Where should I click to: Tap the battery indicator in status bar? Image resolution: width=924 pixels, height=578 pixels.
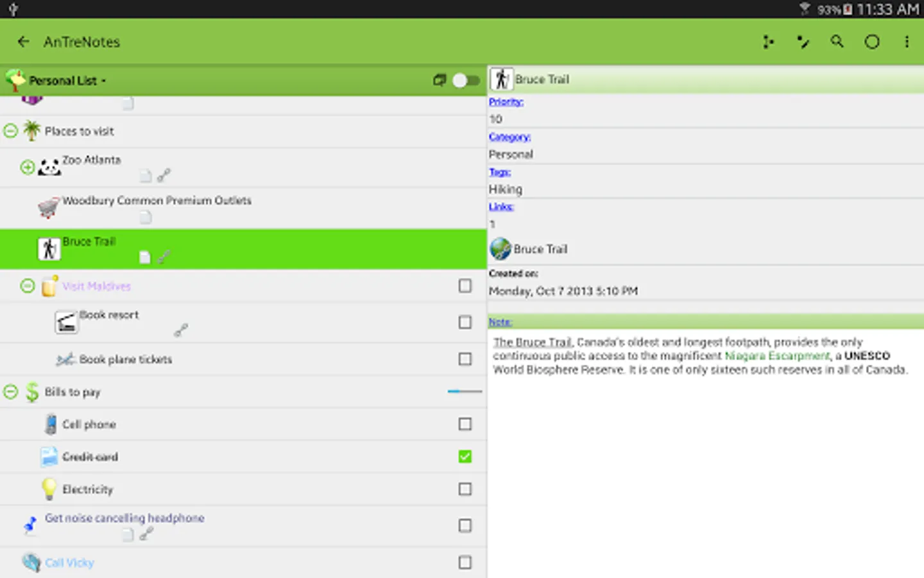[848, 10]
